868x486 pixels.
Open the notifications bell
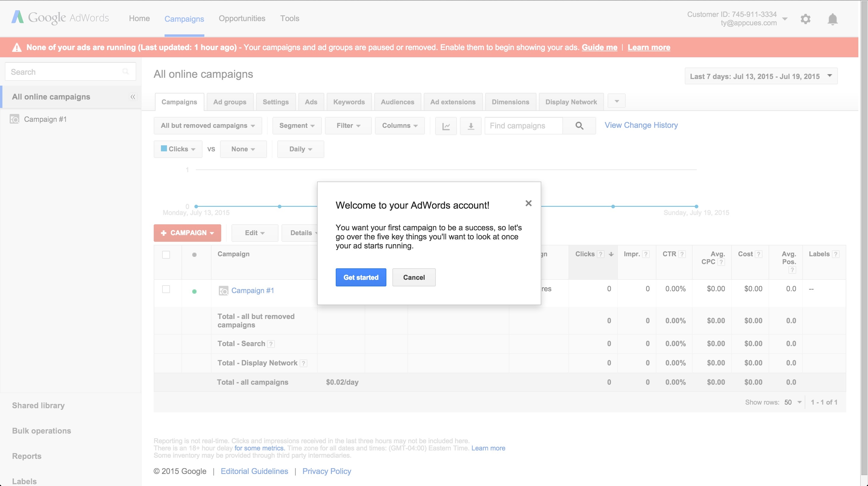click(832, 19)
